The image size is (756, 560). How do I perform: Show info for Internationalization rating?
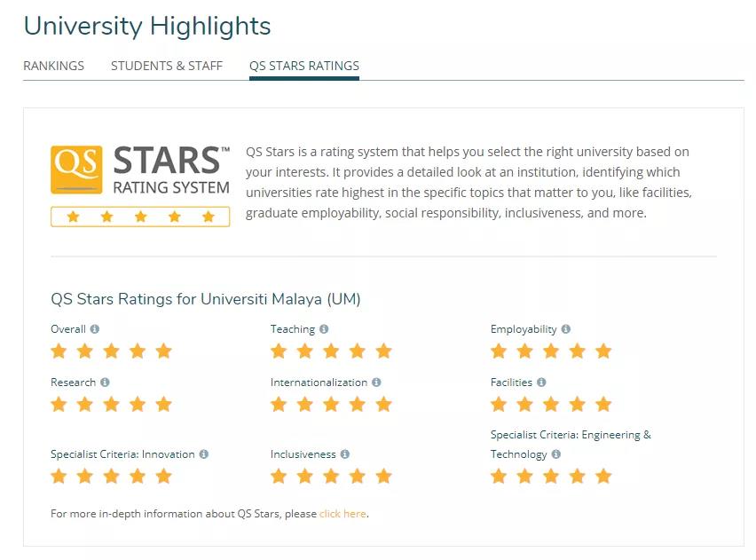tap(376, 383)
